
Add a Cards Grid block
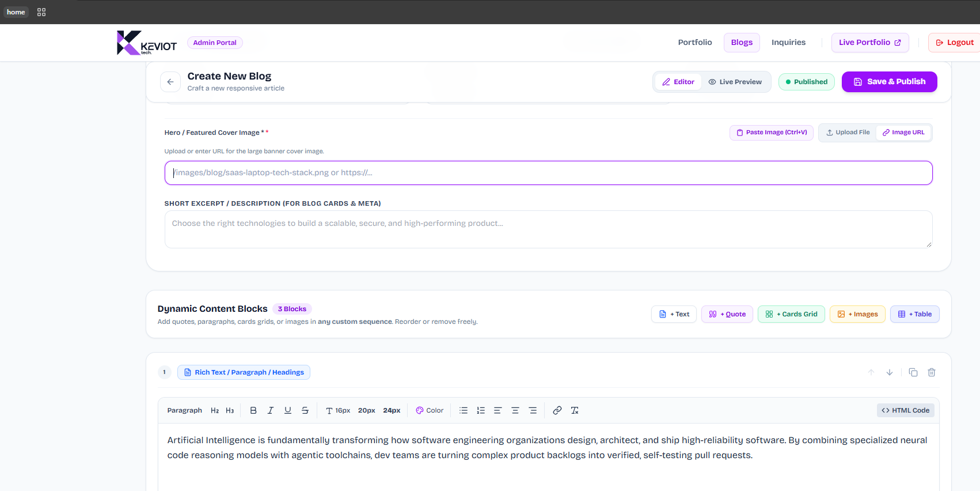click(x=791, y=314)
